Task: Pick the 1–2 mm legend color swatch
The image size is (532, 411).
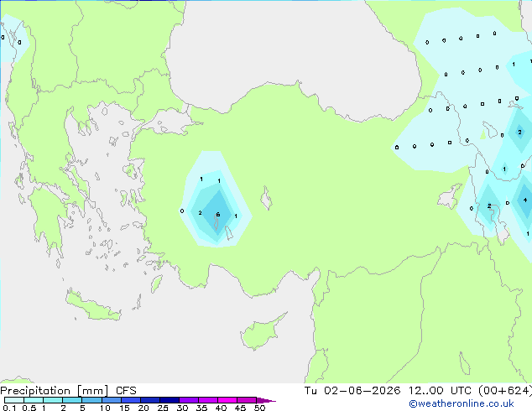Action: 53,400
